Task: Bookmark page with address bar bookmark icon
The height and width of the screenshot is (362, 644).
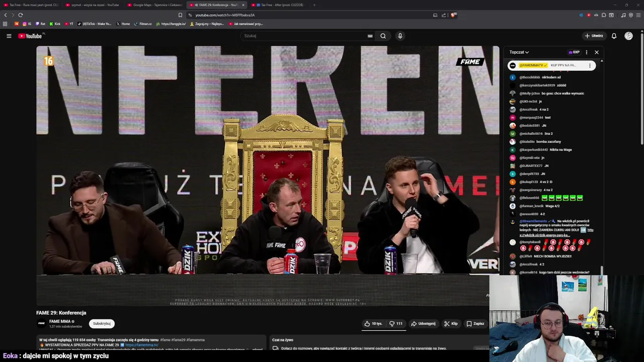Action: click(180, 15)
